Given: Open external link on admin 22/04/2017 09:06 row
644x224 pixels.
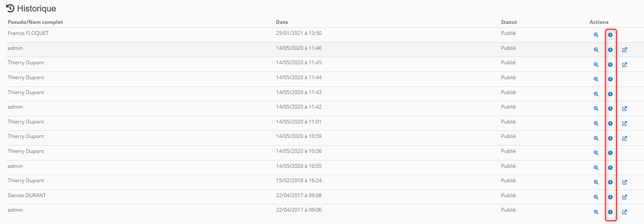Looking at the screenshot, I should pos(624,212).
